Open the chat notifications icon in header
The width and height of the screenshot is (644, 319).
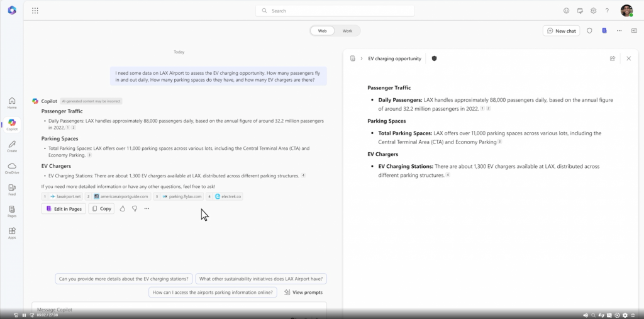pyautogui.click(x=580, y=11)
